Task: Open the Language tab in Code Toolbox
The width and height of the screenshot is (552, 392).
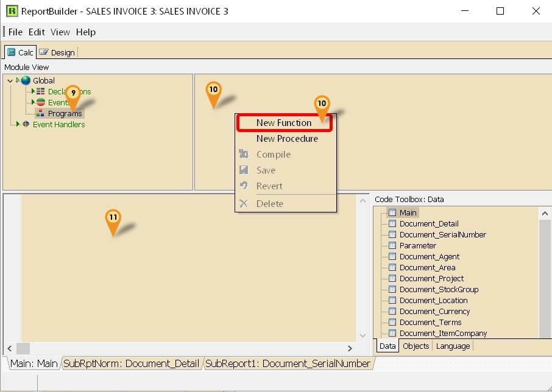Action: coord(453,346)
